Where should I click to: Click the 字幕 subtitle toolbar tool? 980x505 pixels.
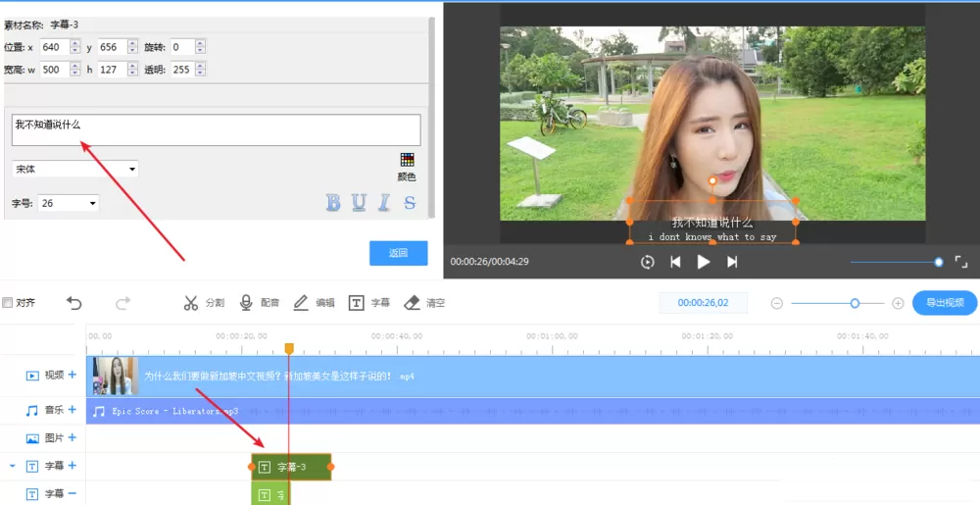click(x=369, y=302)
